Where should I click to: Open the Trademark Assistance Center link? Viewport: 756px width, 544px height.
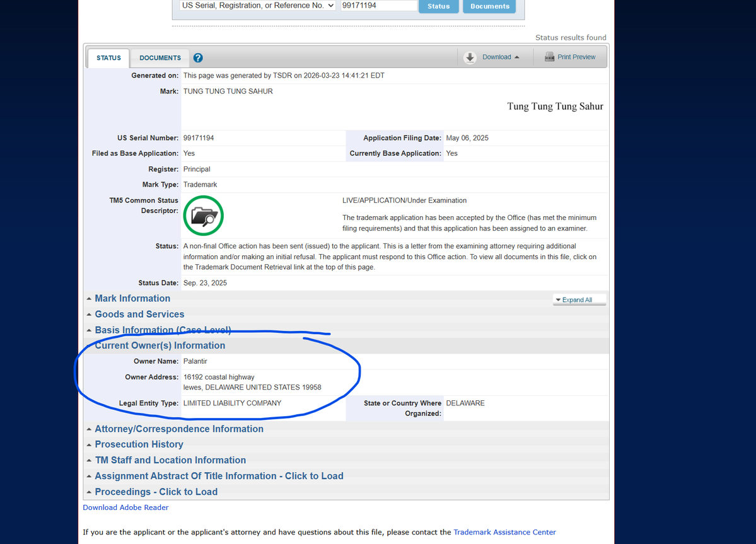(x=504, y=532)
